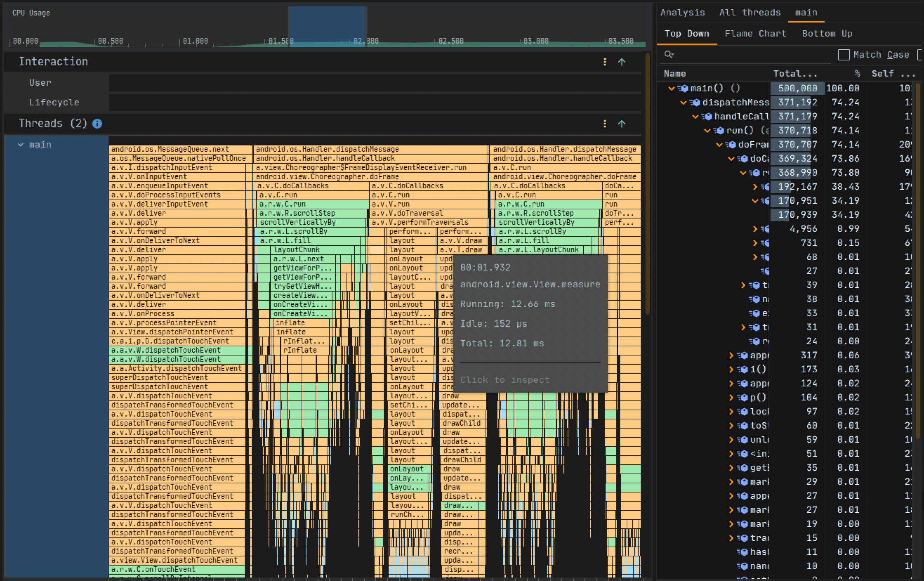The image size is (924, 581).
Task: Open the Interaction section options kebab menu
Action: (605, 61)
